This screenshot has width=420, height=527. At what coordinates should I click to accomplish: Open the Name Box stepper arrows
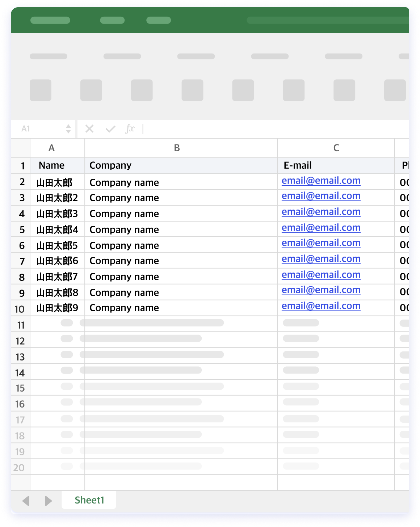coord(68,129)
